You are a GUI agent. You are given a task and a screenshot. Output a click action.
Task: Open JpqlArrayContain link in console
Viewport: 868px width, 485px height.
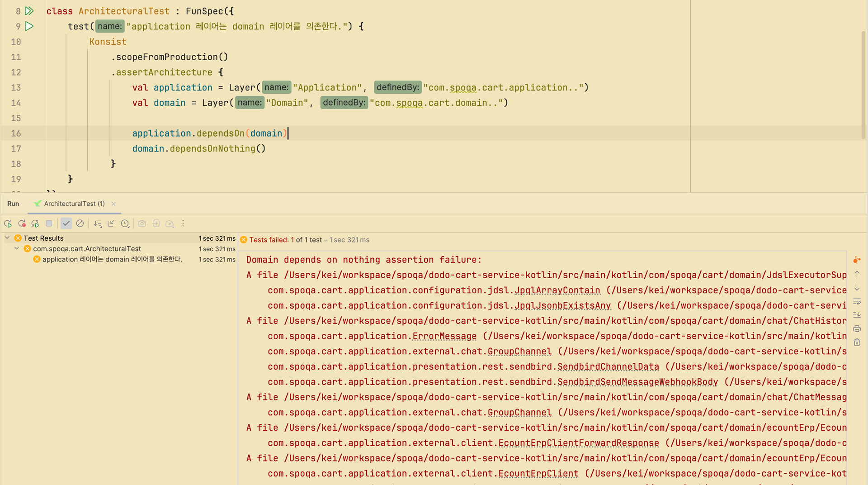coord(557,290)
